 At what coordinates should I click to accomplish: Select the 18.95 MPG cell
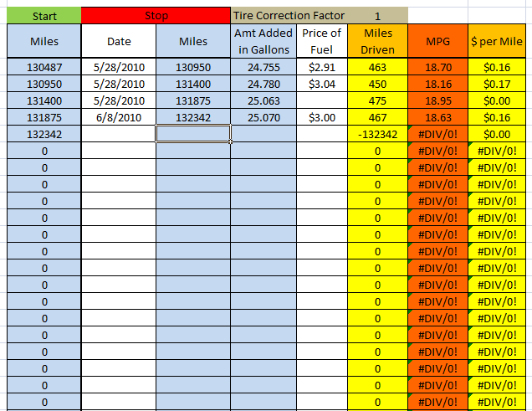click(x=437, y=100)
